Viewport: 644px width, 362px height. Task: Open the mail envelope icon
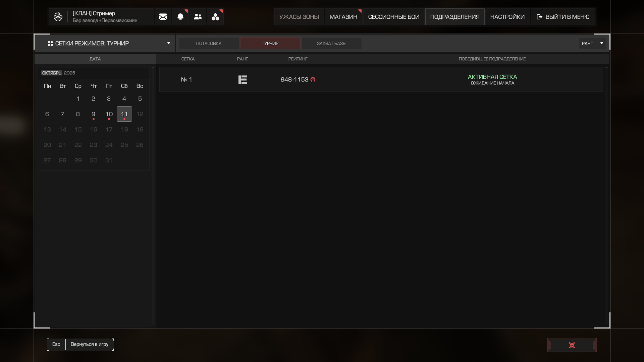pos(163,17)
